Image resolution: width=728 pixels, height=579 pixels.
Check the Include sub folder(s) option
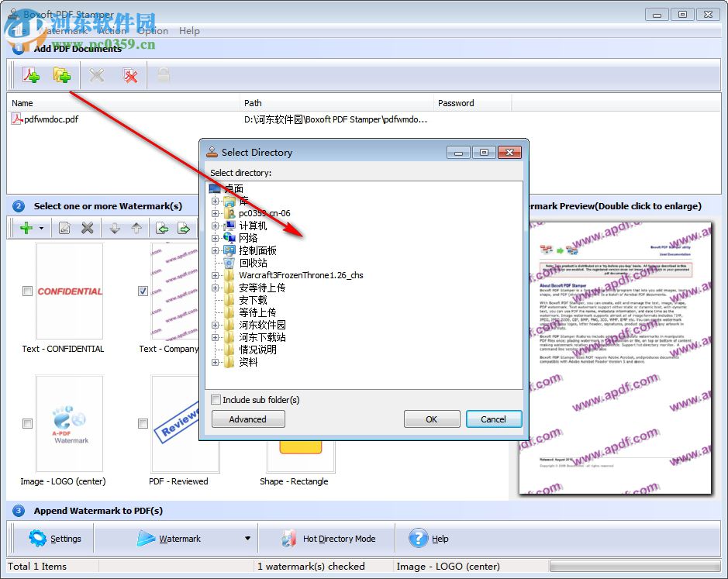tap(216, 399)
